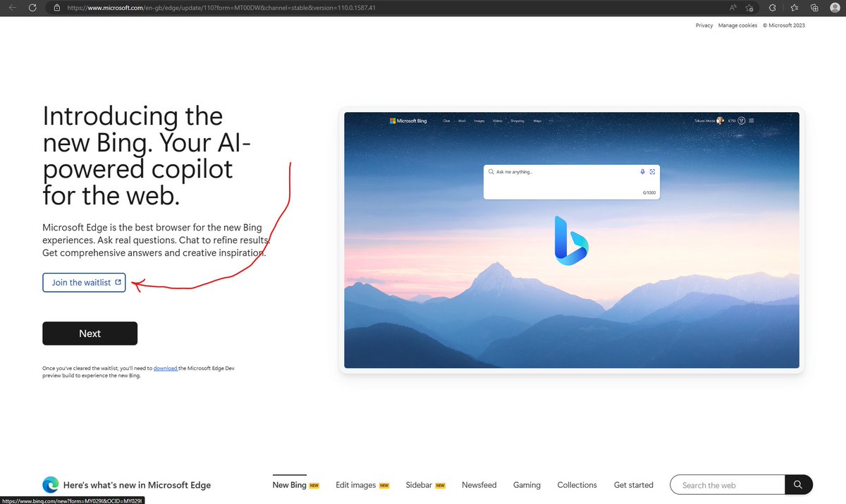Reload the page with the refresh icon
Viewport: 846px width, 504px height.
point(32,7)
